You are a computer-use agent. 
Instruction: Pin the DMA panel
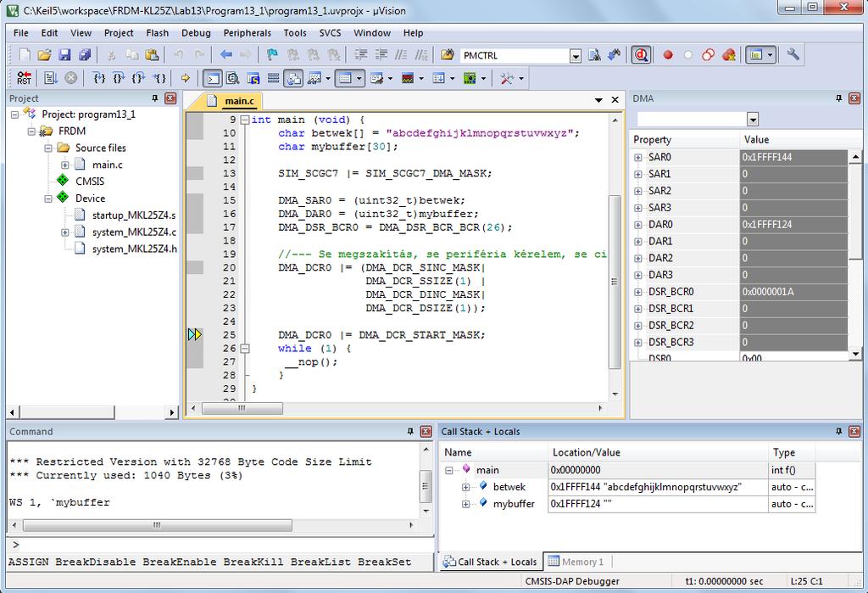[x=838, y=98]
